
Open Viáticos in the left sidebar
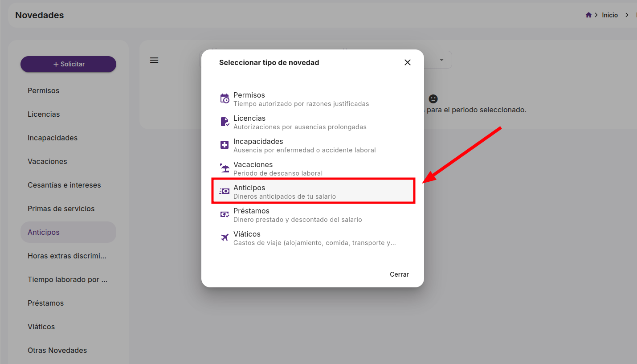click(x=69, y=327)
